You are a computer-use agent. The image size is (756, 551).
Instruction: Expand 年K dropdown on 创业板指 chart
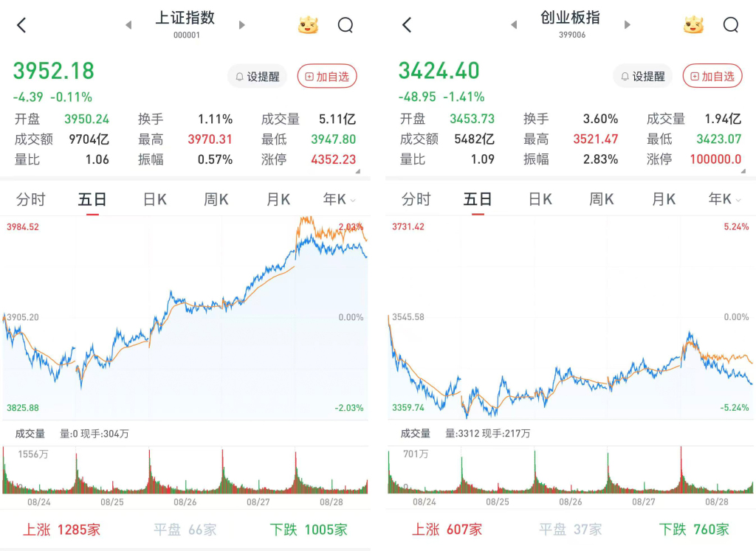(725, 199)
